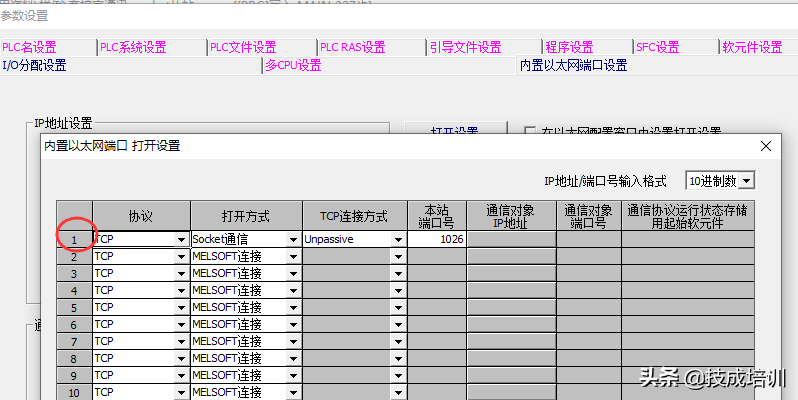Select the 引导文件设置 tab
Image resolution: width=798 pixels, height=400 pixels.
[465, 47]
